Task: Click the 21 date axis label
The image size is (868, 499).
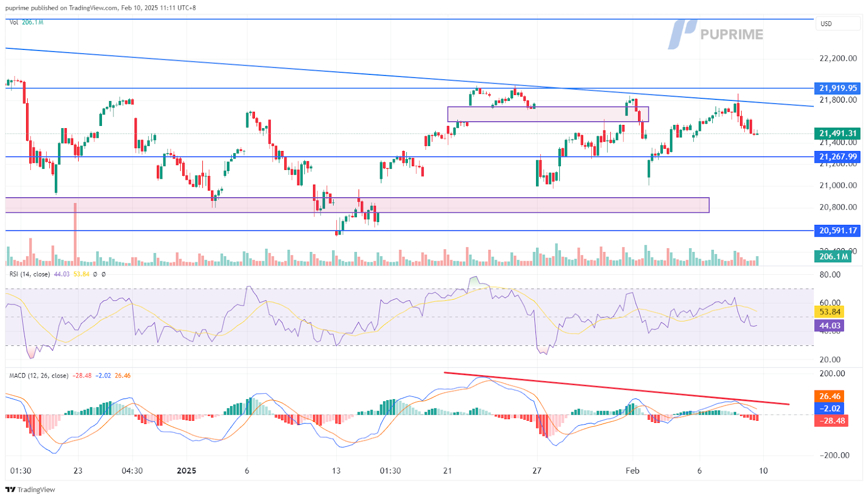Action: point(448,471)
